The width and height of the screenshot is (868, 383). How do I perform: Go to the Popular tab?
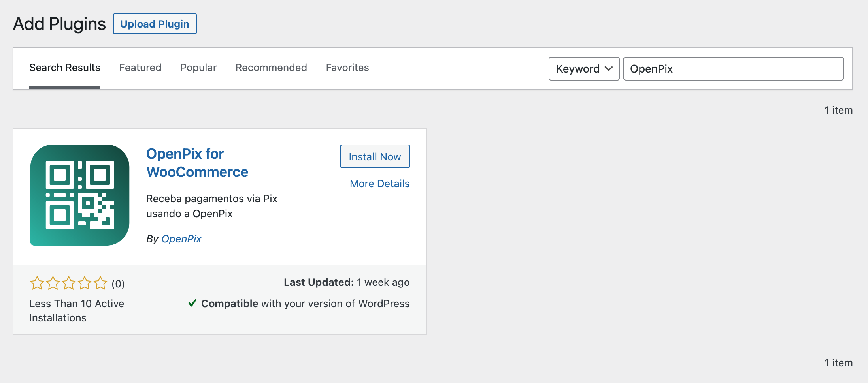click(198, 68)
